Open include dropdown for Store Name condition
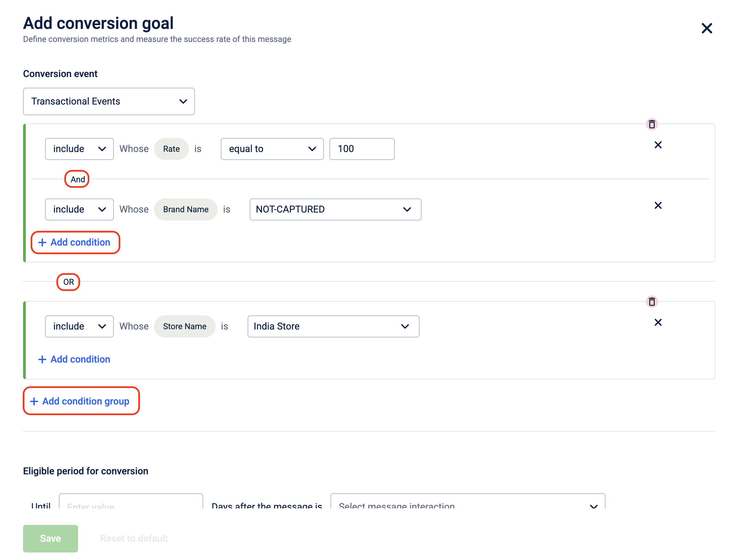This screenshot has height=560, width=740. coord(79,326)
